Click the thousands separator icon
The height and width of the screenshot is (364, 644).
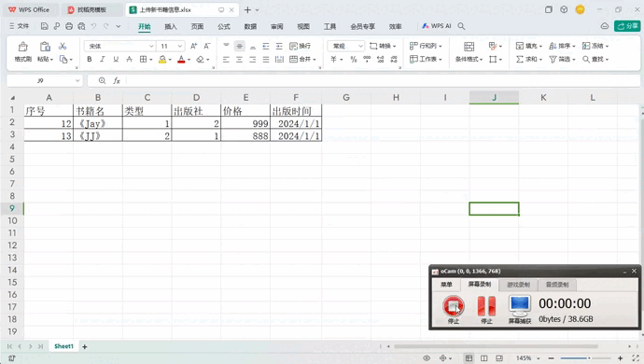tap(367, 59)
